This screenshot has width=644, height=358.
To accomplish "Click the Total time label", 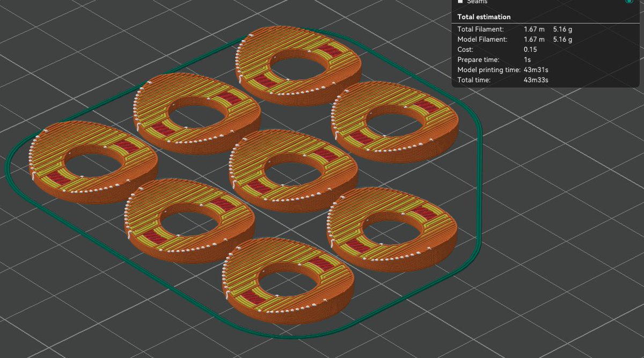I will pos(473,80).
